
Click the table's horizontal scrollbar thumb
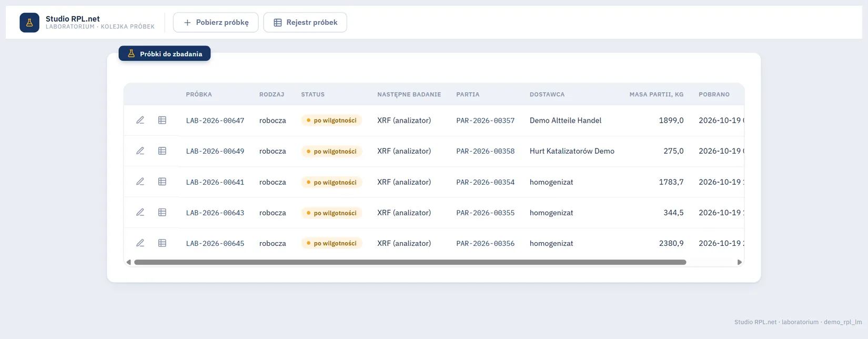410,262
